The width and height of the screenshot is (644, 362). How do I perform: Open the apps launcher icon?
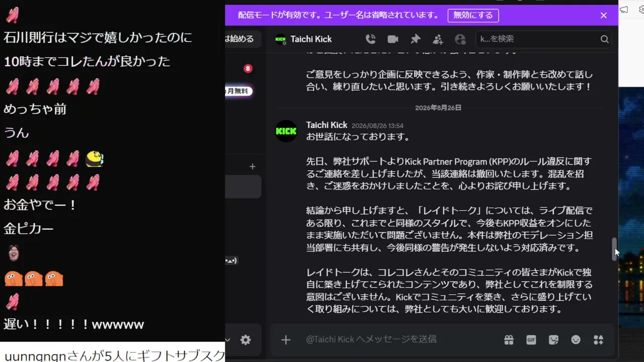pyautogui.click(x=598, y=340)
